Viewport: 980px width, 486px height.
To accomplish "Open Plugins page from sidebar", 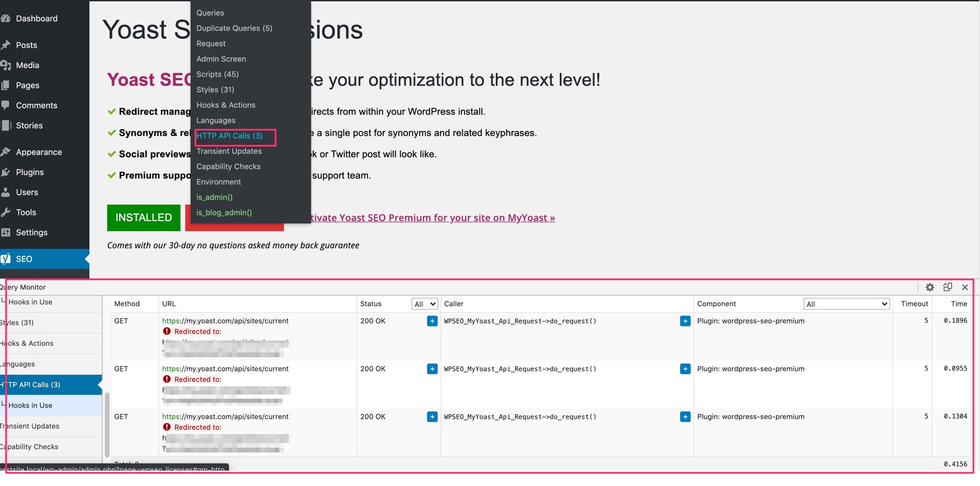I will pyautogui.click(x=30, y=172).
